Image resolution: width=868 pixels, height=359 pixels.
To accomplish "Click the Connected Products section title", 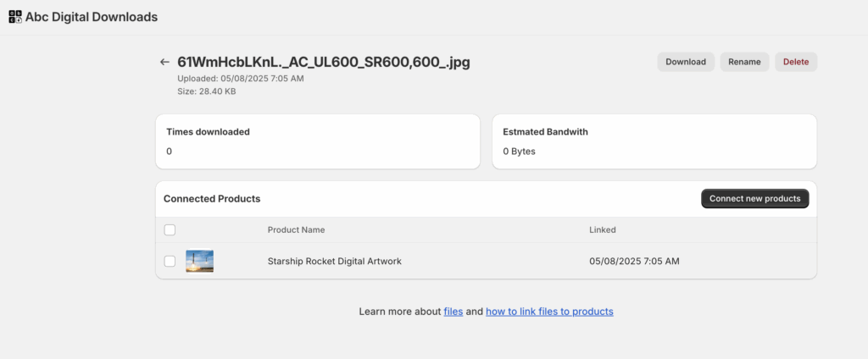I will (x=212, y=199).
